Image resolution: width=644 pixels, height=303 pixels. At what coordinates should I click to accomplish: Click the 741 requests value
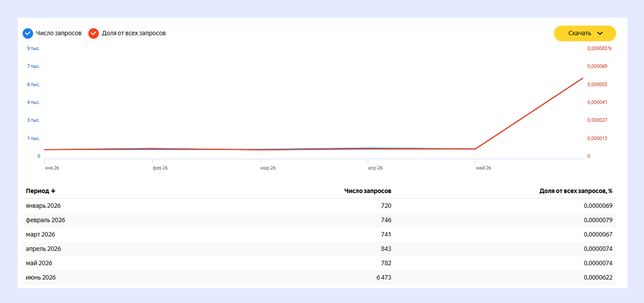(386, 234)
